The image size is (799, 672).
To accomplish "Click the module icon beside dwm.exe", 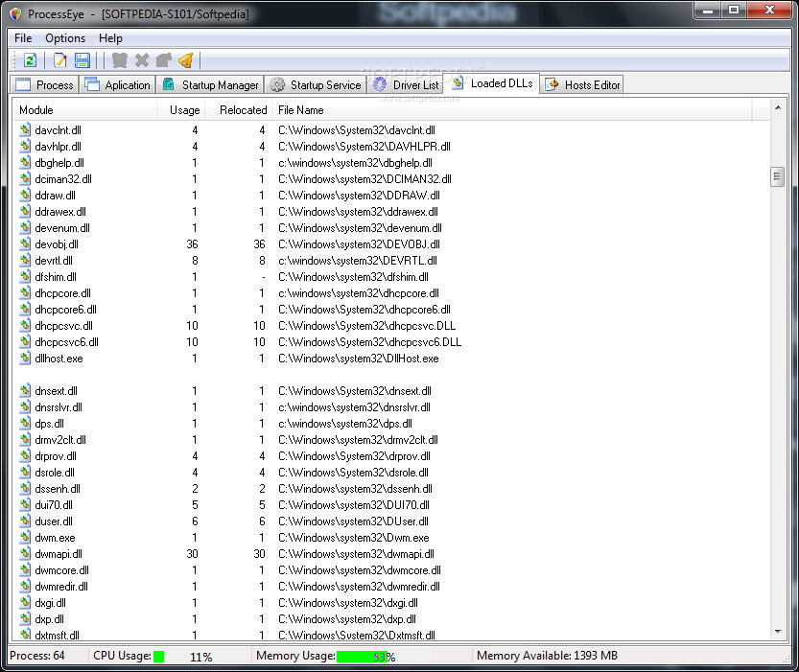I will click(x=25, y=537).
